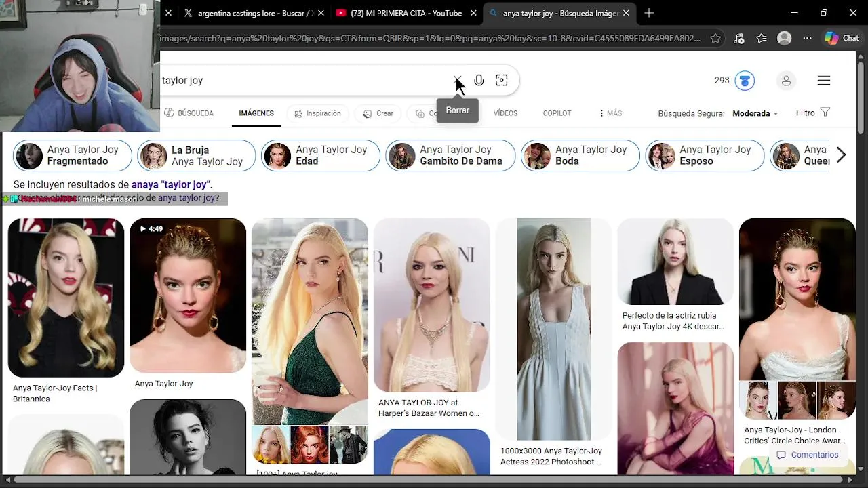Click the browser address bar URL
This screenshot has width=868, height=488.
point(431,39)
